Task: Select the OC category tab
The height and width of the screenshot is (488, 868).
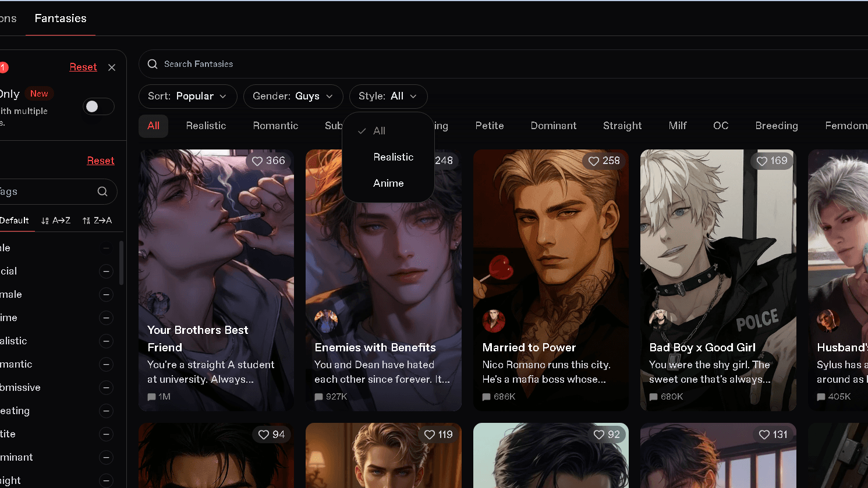Action: 721,126
